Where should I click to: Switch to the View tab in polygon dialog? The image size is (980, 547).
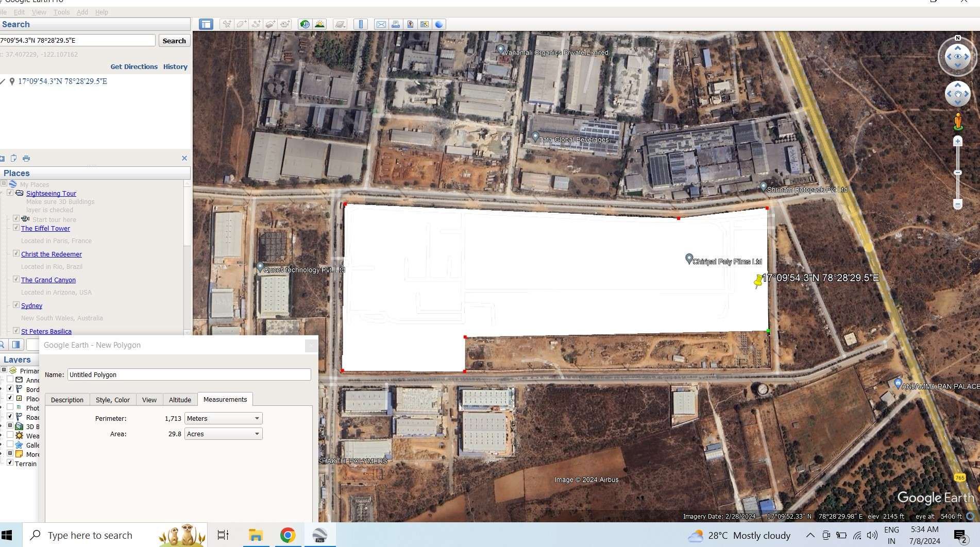(x=149, y=400)
